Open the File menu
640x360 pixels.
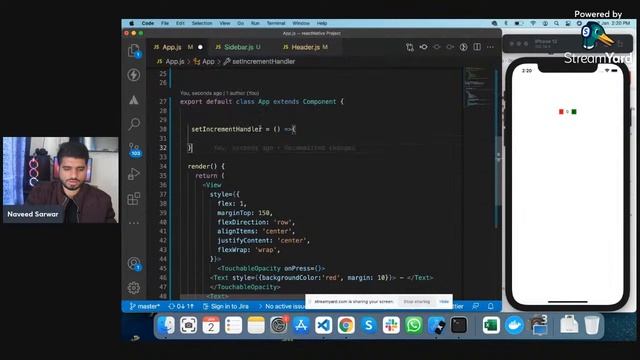tap(165, 23)
